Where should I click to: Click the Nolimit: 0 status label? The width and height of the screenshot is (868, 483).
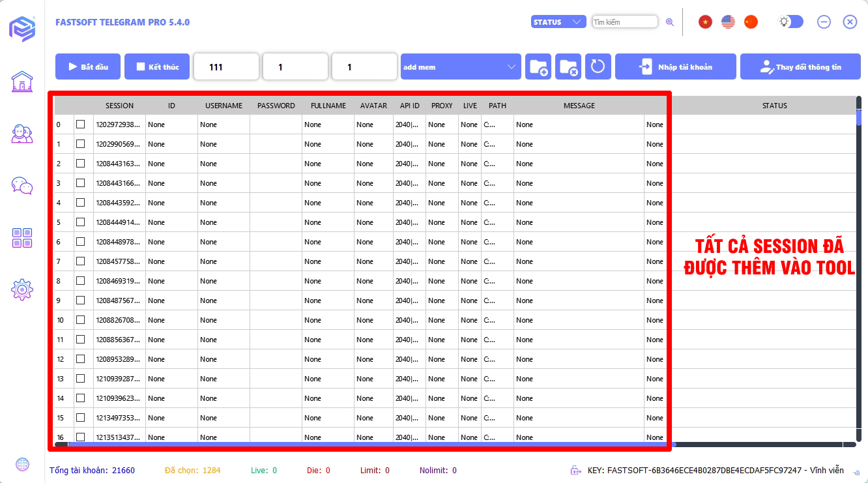pyautogui.click(x=438, y=470)
